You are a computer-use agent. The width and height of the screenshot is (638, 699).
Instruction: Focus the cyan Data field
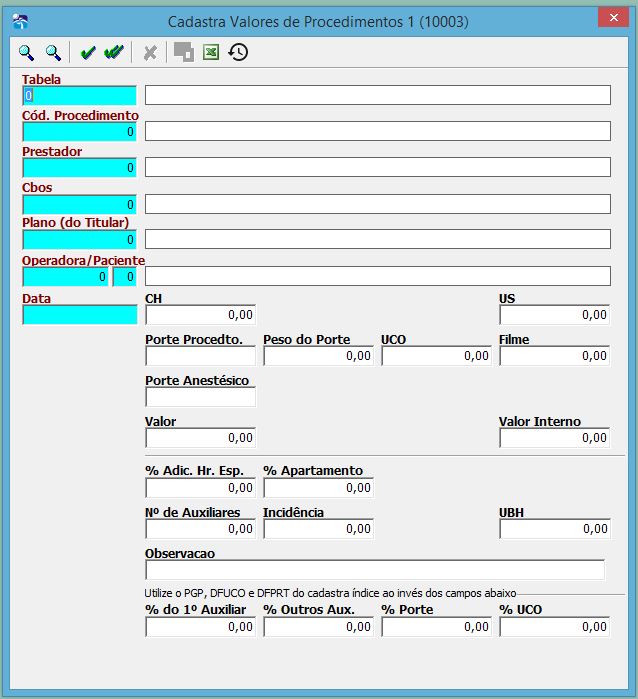coord(80,315)
